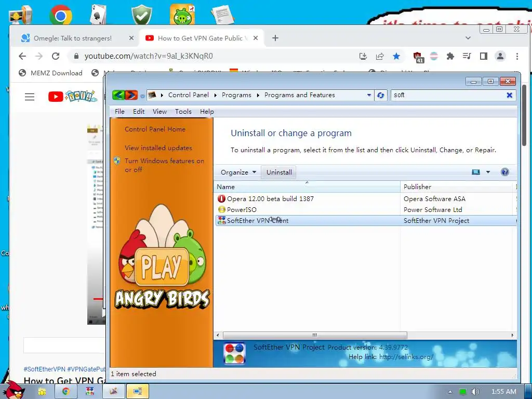
Task: Expand the Chrome tab search chevron
Action: click(468, 38)
